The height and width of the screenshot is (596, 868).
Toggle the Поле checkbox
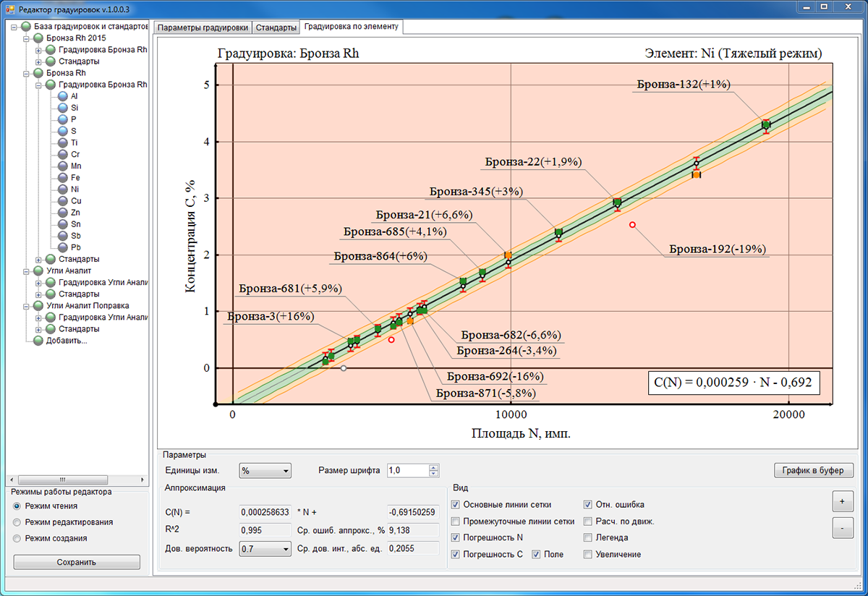tap(537, 555)
